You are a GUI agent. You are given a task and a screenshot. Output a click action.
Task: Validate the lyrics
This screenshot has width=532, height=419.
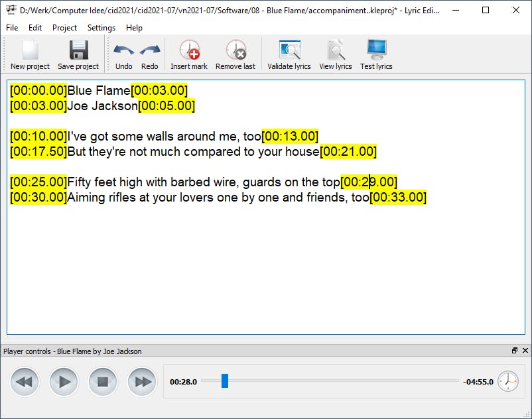pyautogui.click(x=289, y=54)
